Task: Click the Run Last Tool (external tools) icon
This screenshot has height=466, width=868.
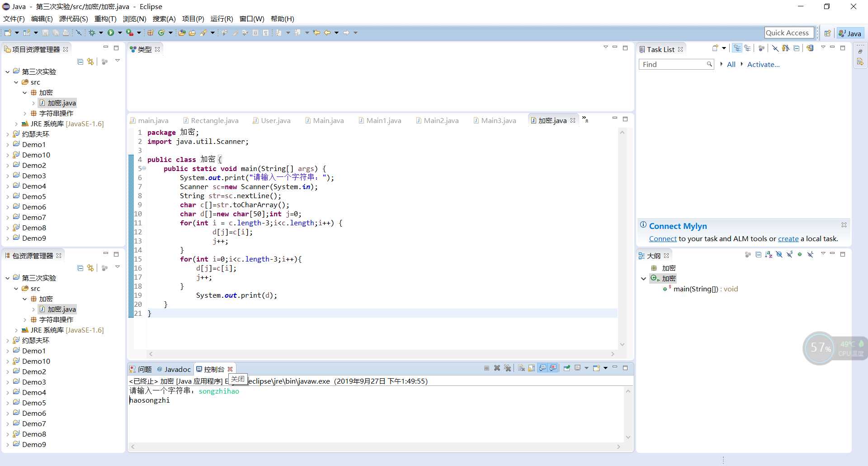Action: (x=130, y=33)
